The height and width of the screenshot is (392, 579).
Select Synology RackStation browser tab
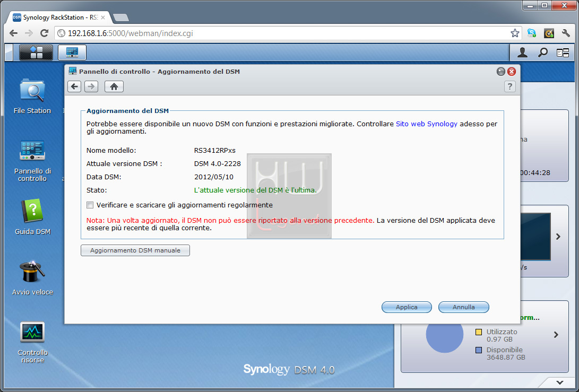point(59,18)
